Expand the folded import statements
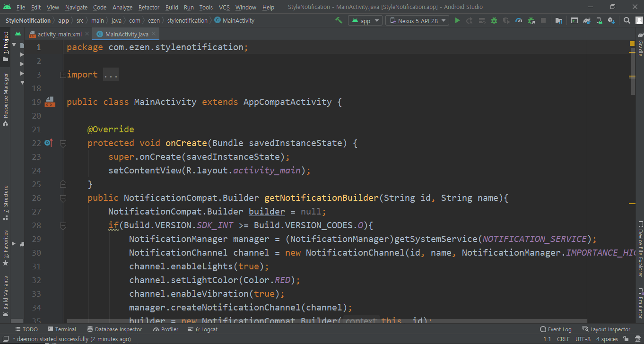The height and width of the screenshot is (344, 644). [x=63, y=74]
